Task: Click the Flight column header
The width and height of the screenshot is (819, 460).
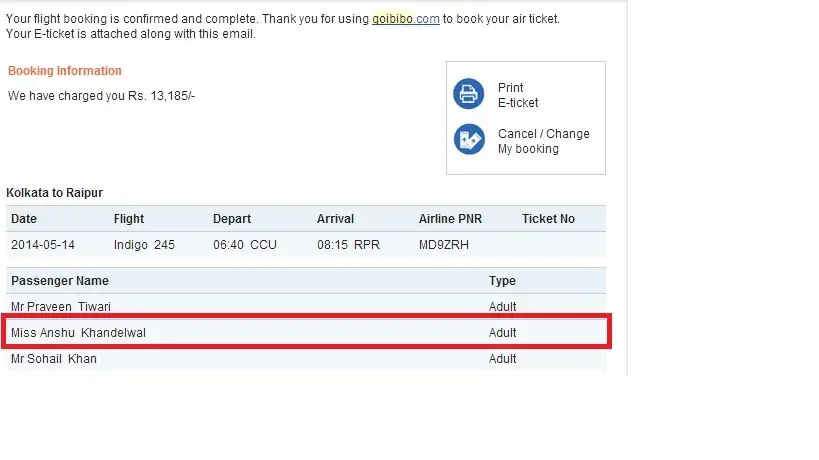Action: click(129, 219)
